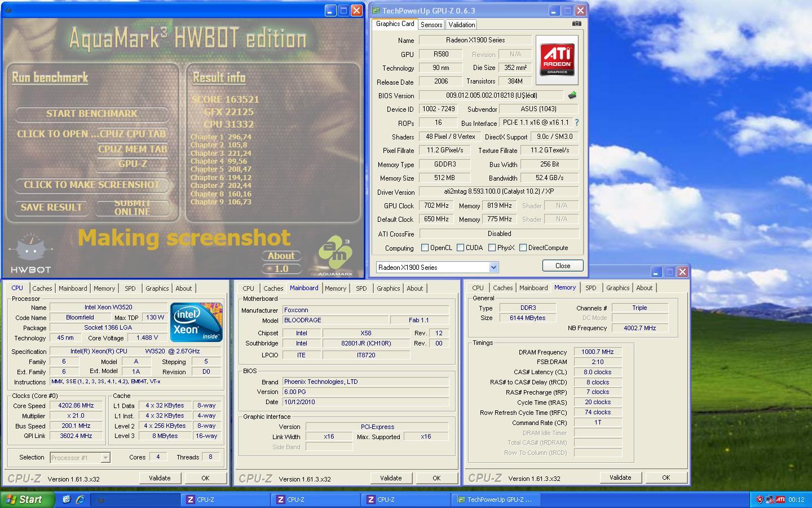Click the BIOS save chip icon
812x508 pixels.
click(572, 95)
